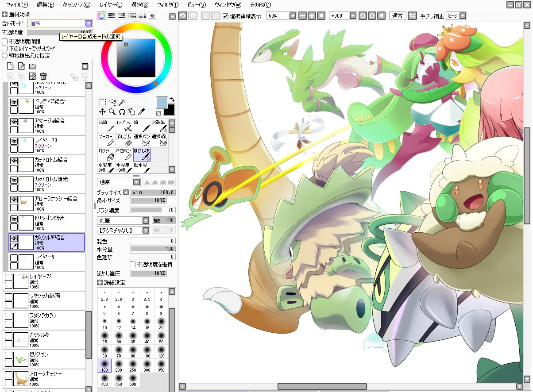Open the レイヤー(L) menu

coord(111,5)
